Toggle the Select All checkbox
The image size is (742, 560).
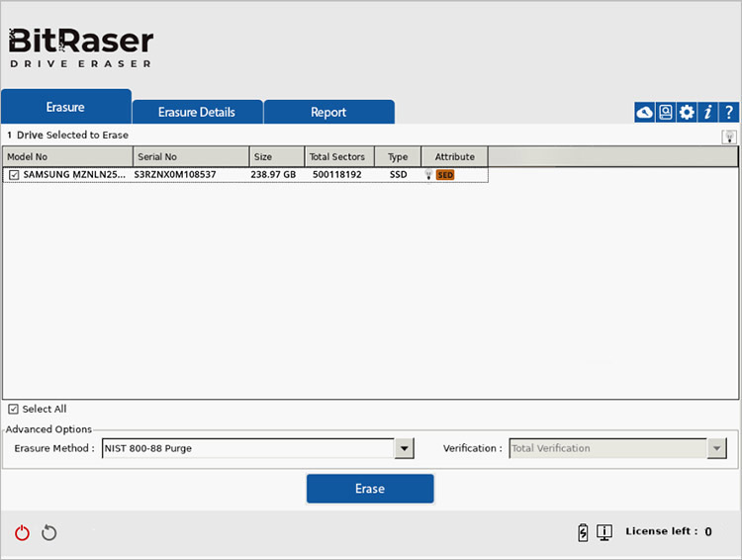coord(13,409)
